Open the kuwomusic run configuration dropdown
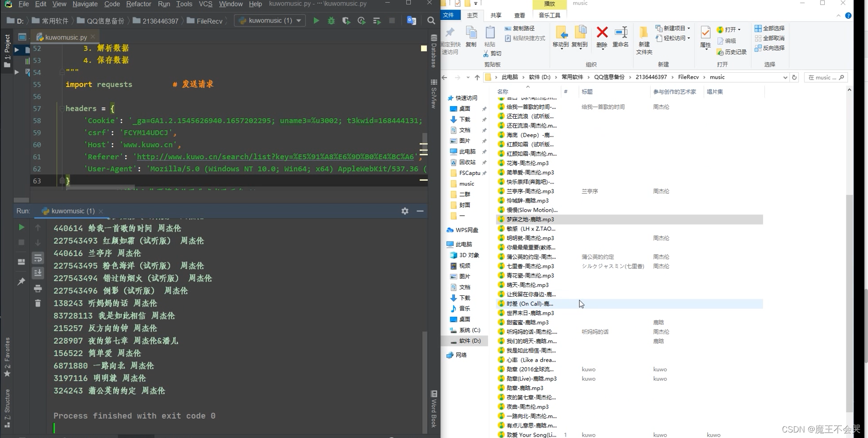The height and width of the screenshot is (438, 868). click(270, 21)
